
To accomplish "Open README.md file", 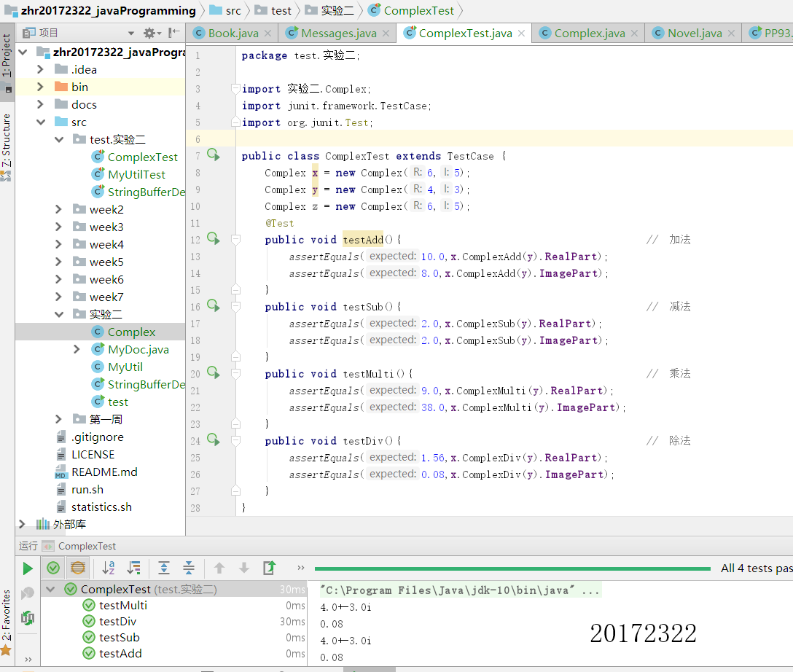I will click(96, 472).
